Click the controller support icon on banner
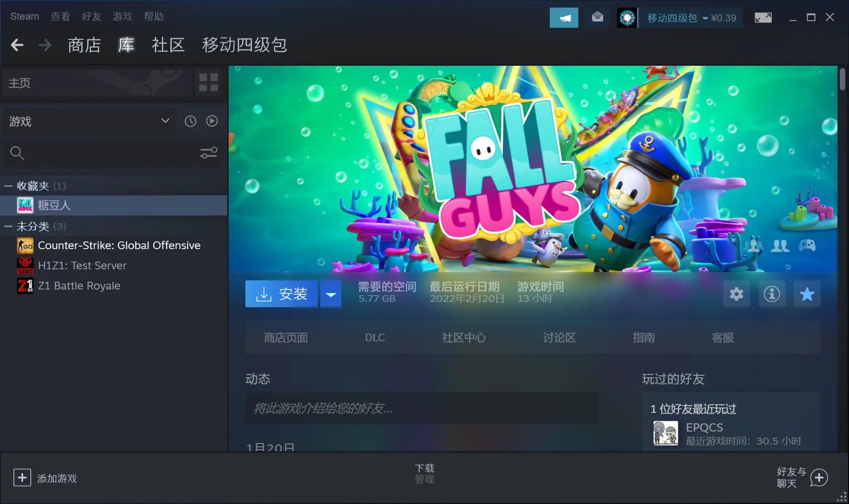Image resolution: width=849 pixels, height=504 pixels. point(807,246)
